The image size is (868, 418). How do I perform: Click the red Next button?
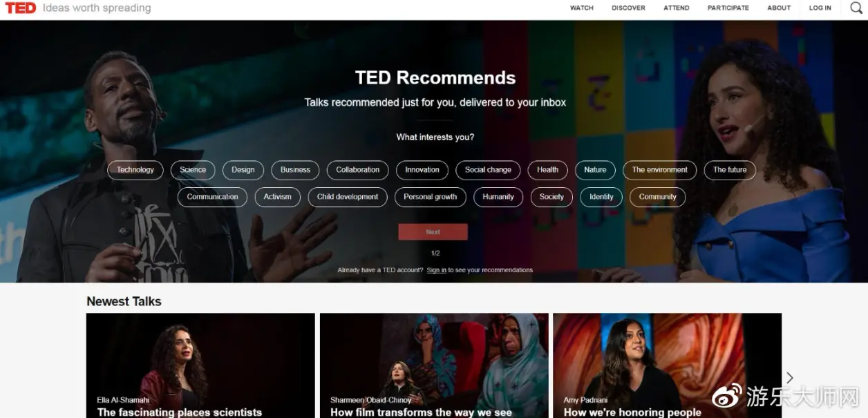(433, 232)
